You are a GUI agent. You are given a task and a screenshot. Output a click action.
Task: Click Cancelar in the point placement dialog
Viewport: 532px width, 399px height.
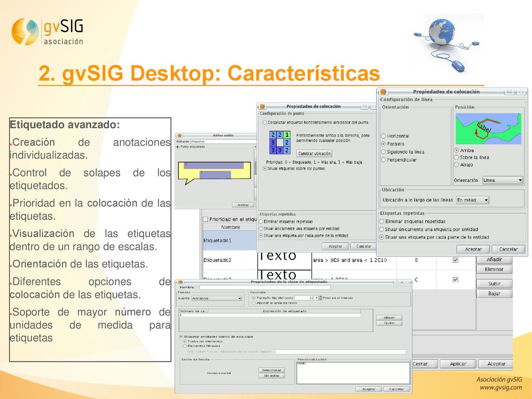[364, 246]
